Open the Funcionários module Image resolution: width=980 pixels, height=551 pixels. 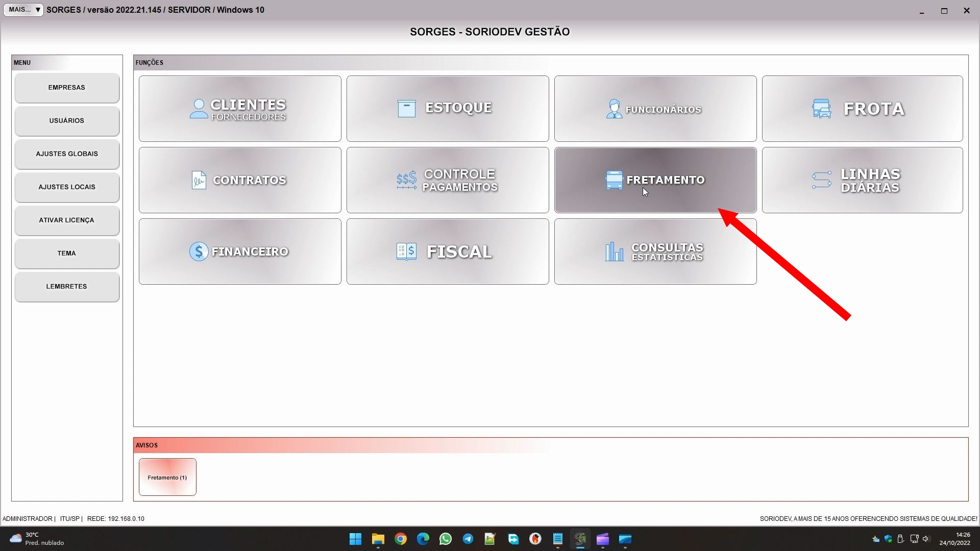(655, 109)
